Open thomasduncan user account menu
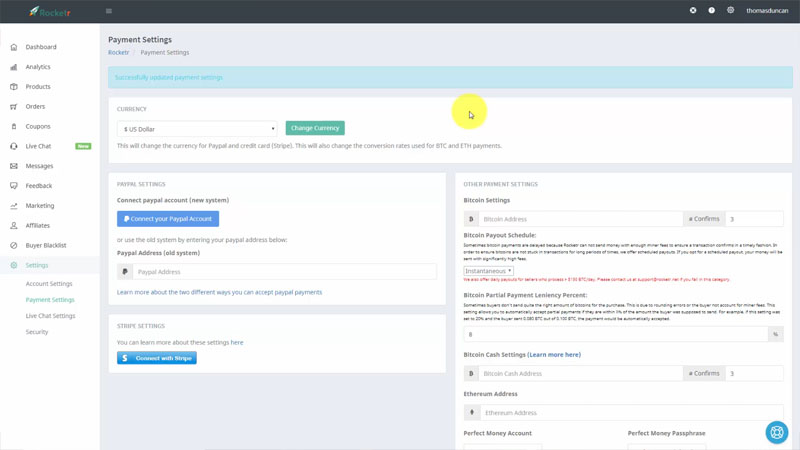The image size is (800, 450). pyautogui.click(x=767, y=11)
